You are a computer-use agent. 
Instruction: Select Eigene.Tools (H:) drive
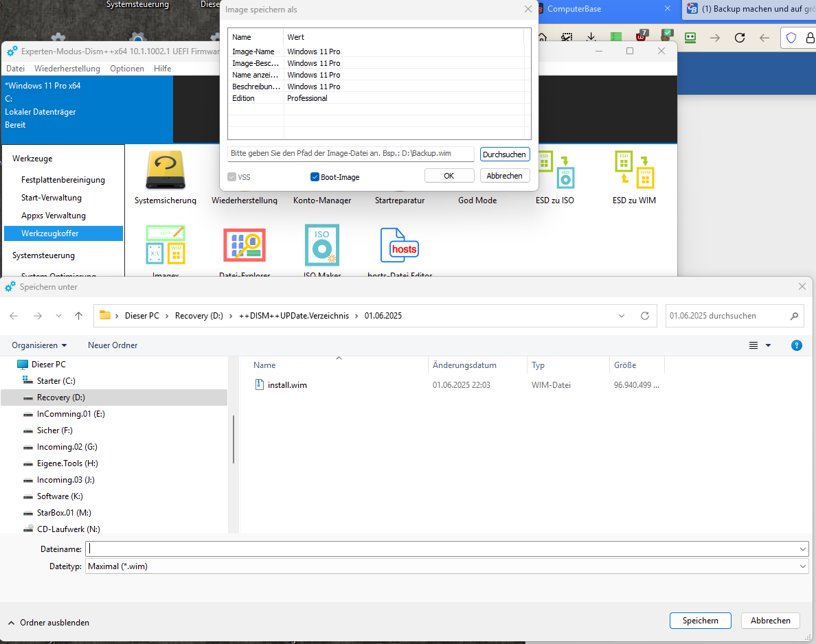(67, 463)
